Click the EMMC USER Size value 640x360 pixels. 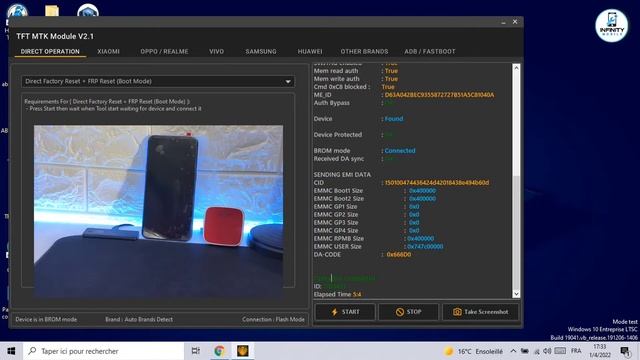pos(425,247)
